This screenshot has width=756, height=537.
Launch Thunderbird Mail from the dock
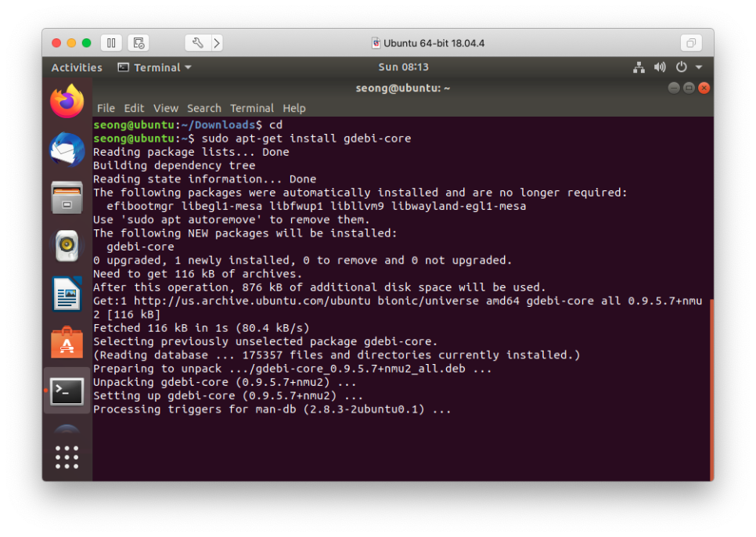[67, 150]
